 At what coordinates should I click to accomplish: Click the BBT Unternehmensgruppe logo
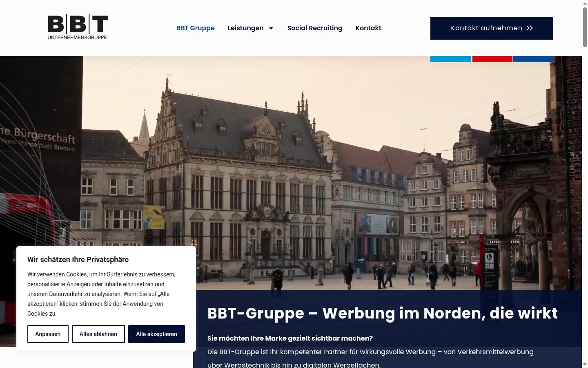point(78,27)
